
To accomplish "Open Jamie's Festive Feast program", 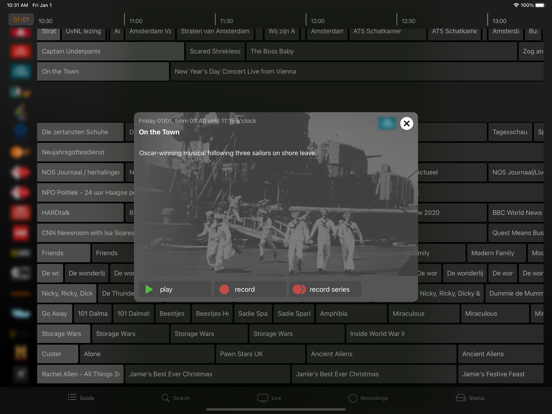I will [501, 374].
